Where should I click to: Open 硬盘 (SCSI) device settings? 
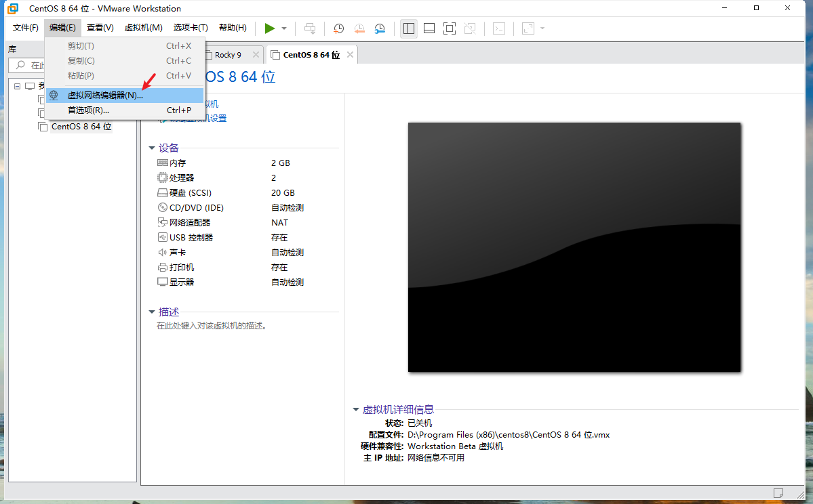click(191, 192)
